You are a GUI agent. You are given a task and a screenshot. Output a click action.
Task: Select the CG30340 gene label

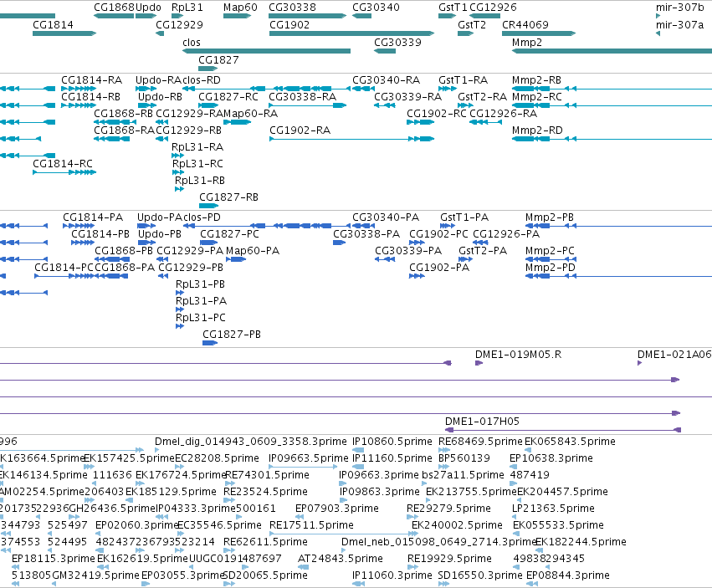(x=376, y=8)
